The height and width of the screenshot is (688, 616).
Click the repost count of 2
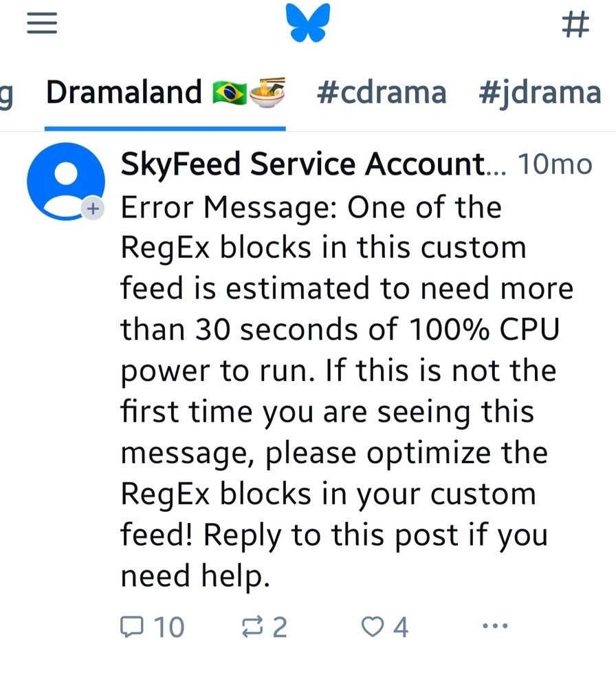point(279,627)
